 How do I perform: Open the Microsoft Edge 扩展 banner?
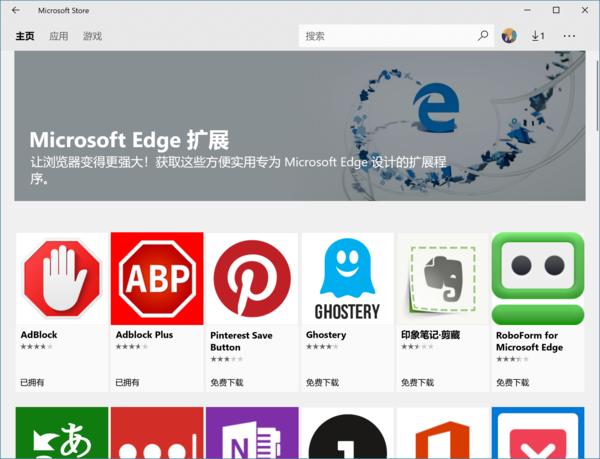coord(300,126)
